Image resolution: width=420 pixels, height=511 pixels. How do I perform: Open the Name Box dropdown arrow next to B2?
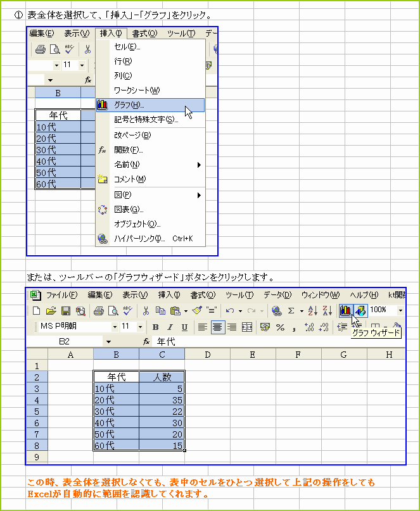(x=108, y=341)
